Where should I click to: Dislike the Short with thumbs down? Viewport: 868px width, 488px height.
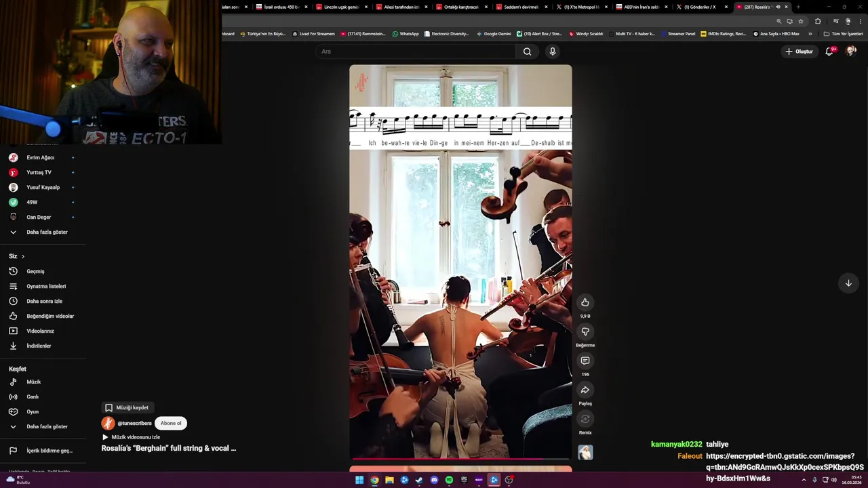pos(585,331)
